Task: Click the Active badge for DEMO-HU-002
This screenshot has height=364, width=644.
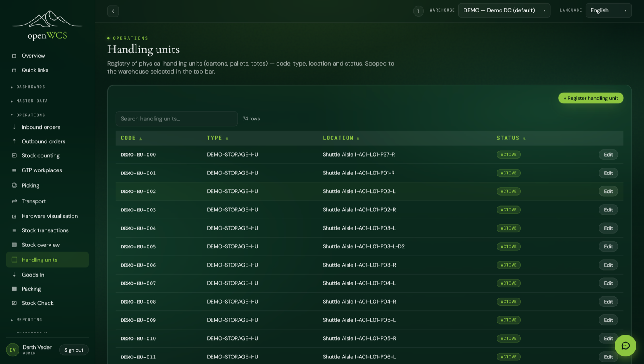Action: (508, 191)
